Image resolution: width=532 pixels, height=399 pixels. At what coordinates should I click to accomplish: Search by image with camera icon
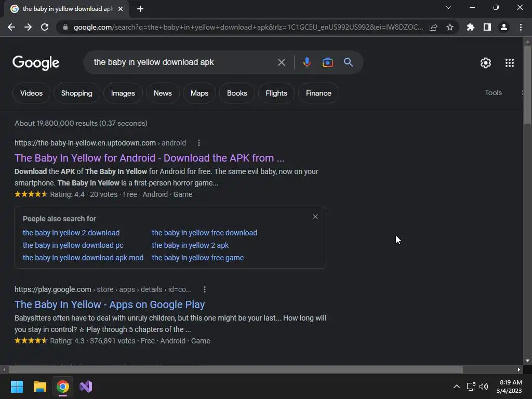(x=328, y=62)
